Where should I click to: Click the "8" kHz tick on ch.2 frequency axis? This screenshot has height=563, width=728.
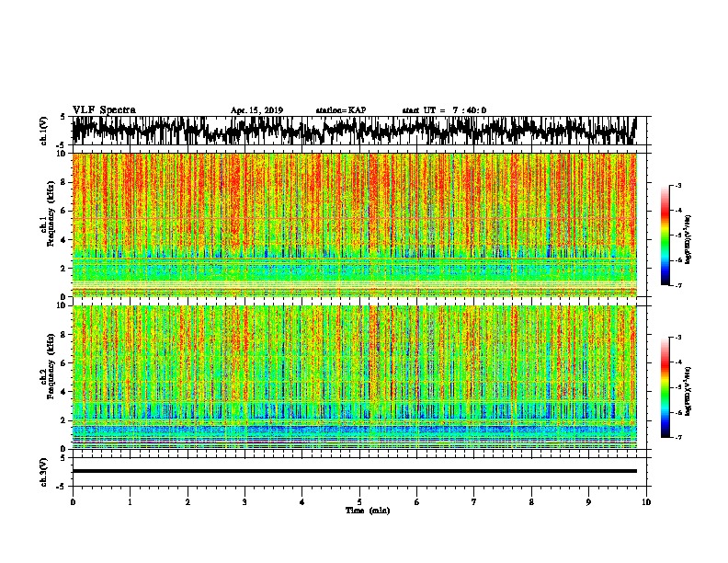coord(64,335)
